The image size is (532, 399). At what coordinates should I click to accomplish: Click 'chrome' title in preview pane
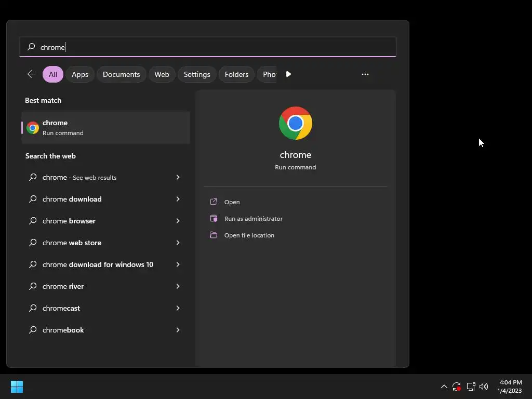pos(296,155)
